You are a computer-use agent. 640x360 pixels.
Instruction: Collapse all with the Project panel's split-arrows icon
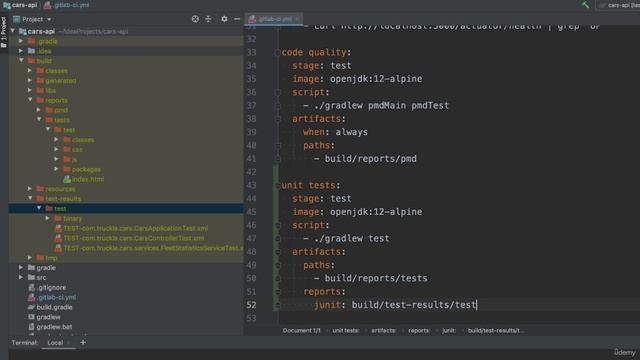[x=208, y=19]
